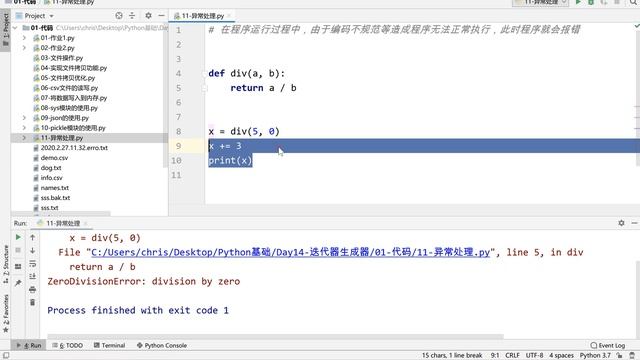Open Search Everywhere magnifier icon
The width and height of the screenshot is (640, 360).
pyautogui.click(x=633, y=2)
